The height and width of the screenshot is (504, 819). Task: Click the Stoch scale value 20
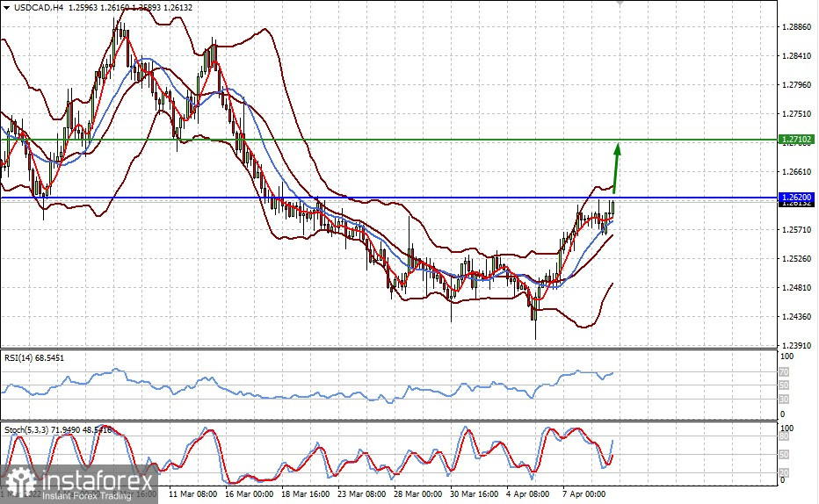coord(784,473)
